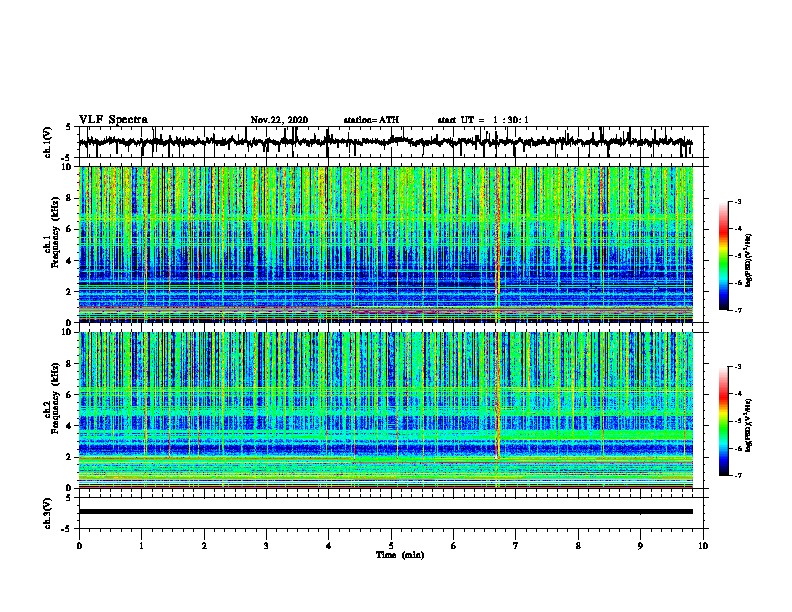Click the "start UT = 1 :30: 1" text
Viewport: 792px width, 612px height.
[483, 120]
